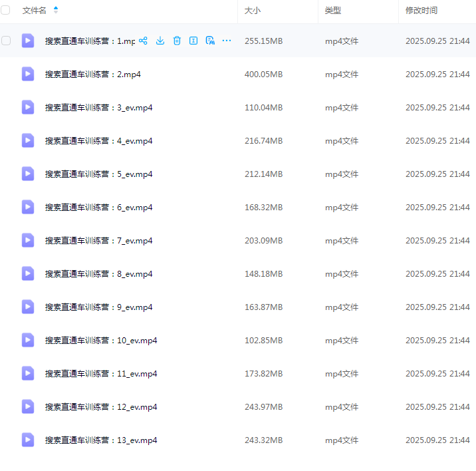Open file 搜索直通车训练营：2.mp4
476x471 pixels.
coord(93,74)
